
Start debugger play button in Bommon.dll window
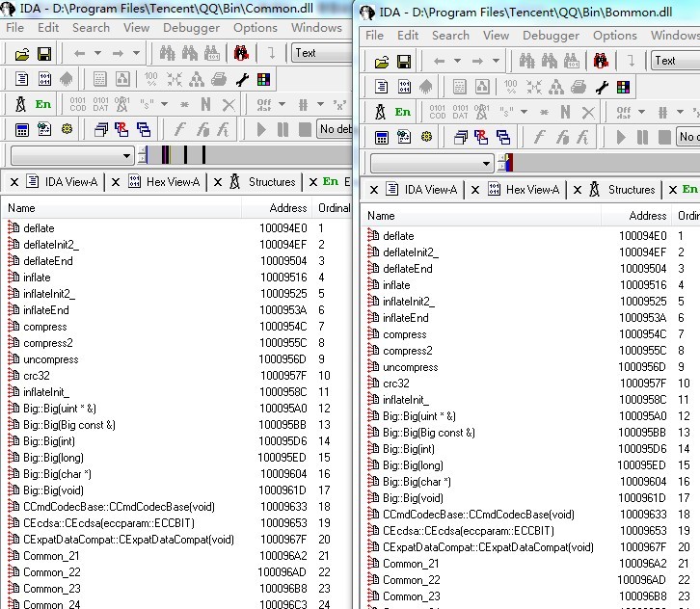click(x=621, y=137)
